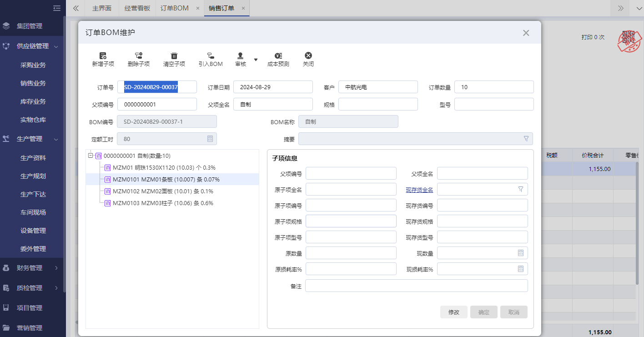
Task: Click the sidebar collapse icon at top left
Action: click(x=56, y=8)
